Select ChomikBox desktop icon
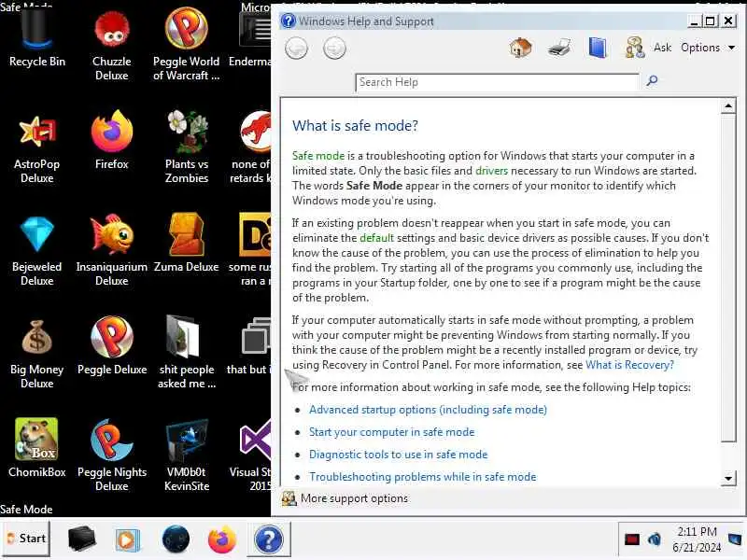This screenshot has height=560, width=747. (x=36, y=449)
